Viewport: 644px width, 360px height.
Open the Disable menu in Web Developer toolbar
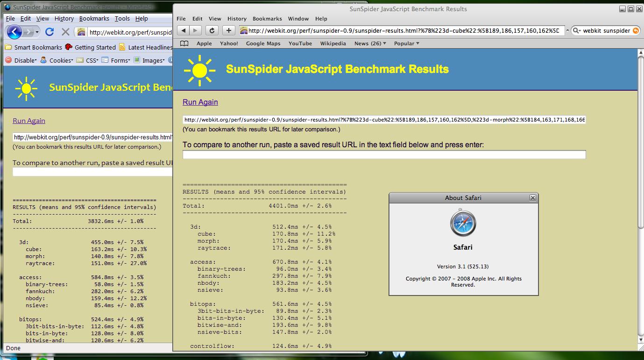tap(21, 60)
